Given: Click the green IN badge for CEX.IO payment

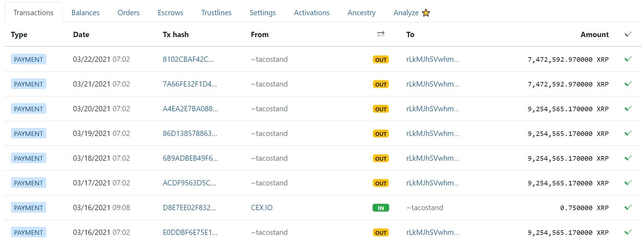Looking at the screenshot, I should pos(381,208).
